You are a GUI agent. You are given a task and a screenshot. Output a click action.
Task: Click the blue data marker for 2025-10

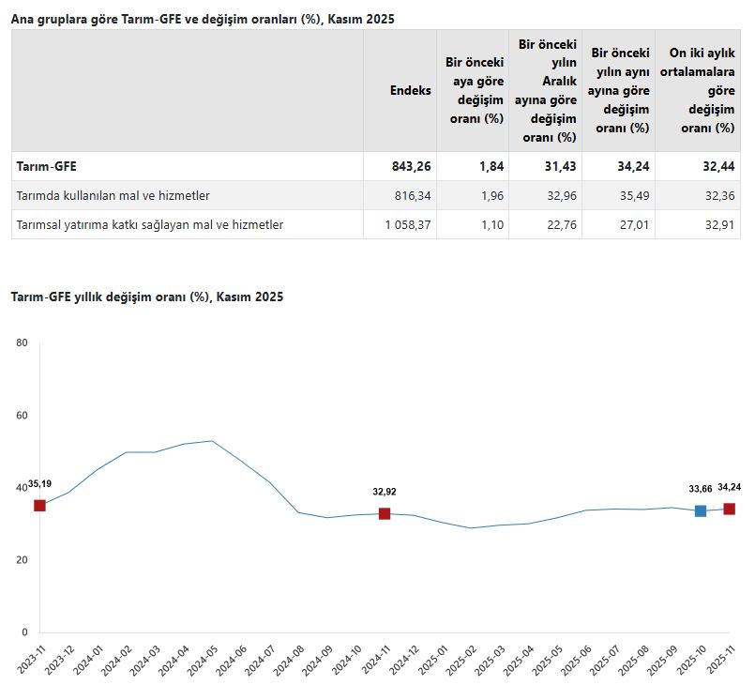click(x=701, y=510)
